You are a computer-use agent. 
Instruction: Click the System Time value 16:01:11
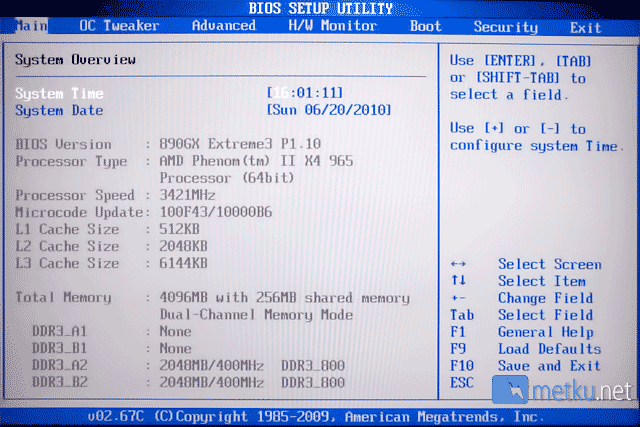tap(304, 93)
